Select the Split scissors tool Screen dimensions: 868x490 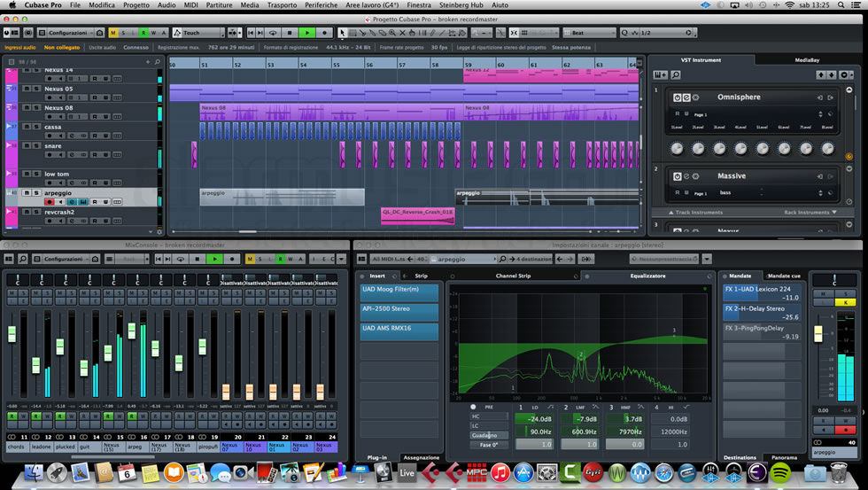(x=362, y=33)
